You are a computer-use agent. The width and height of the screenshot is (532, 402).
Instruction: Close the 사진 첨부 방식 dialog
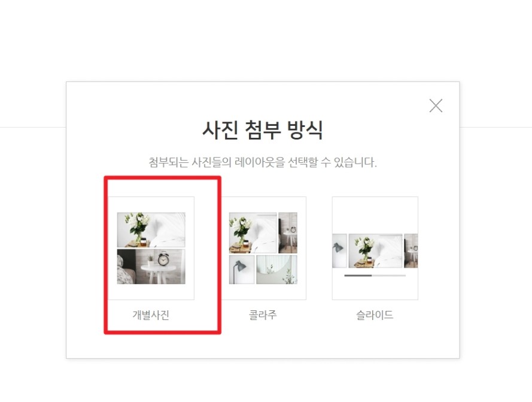[436, 105]
